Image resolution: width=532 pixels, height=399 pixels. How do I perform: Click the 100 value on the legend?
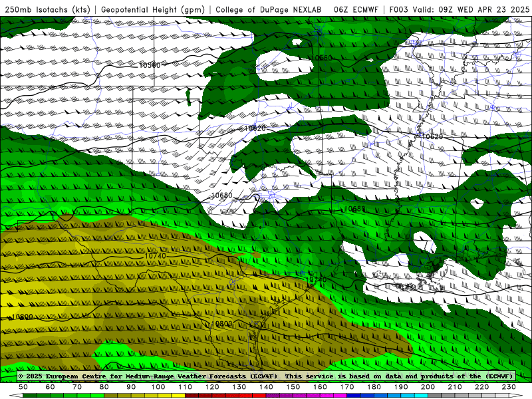click(158, 387)
